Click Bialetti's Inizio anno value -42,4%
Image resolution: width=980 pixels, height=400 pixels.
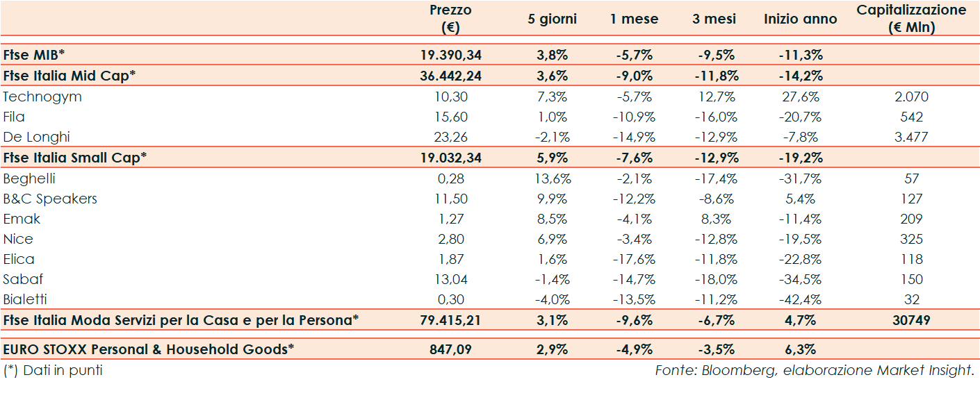click(800, 300)
